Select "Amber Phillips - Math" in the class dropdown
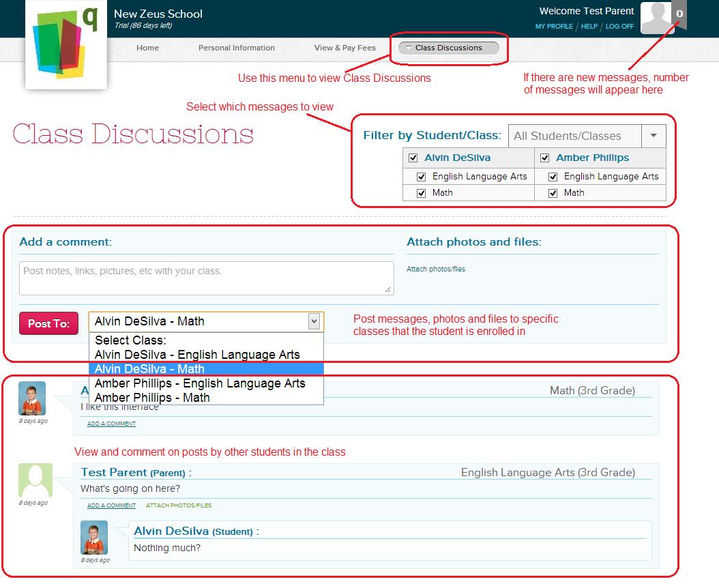The width and height of the screenshot is (719, 588). (x=153, y=398)
